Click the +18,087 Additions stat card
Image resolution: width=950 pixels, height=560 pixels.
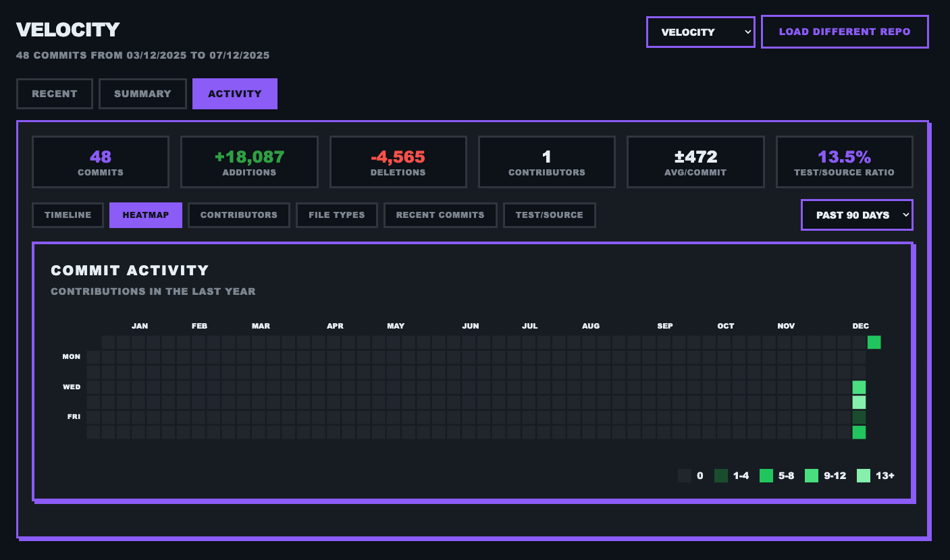coord(249,162)
